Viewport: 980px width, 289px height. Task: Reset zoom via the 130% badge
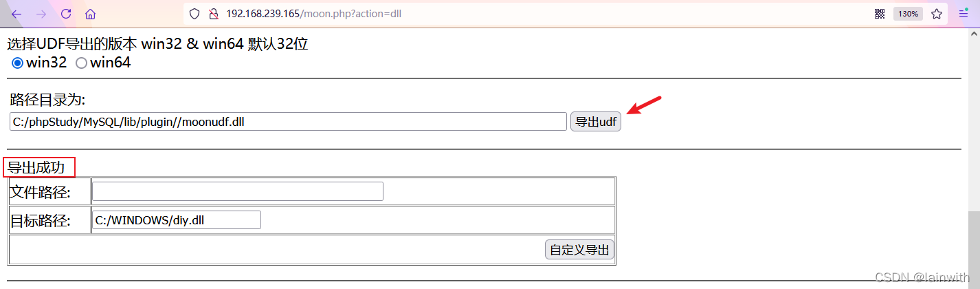908,14
